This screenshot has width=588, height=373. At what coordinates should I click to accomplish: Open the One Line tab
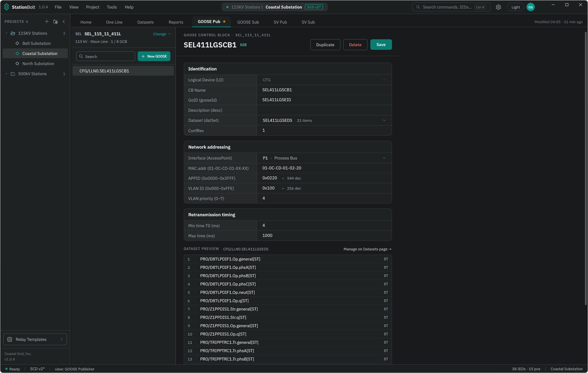pos(114,22)
